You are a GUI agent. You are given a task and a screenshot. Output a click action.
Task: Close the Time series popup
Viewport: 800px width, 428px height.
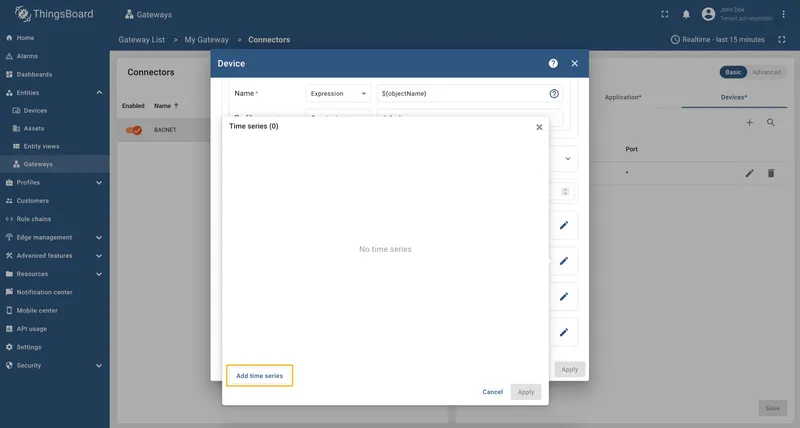539,127
